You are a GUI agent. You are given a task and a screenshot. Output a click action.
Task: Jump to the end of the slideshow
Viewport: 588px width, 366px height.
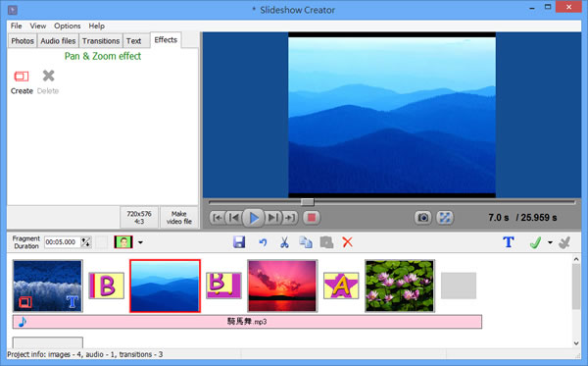[290, 218]
